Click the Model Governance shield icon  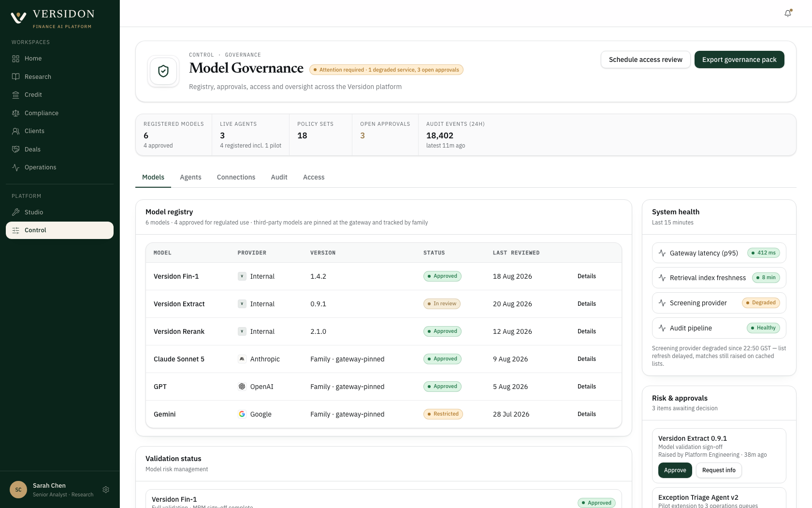click(163, 71)
